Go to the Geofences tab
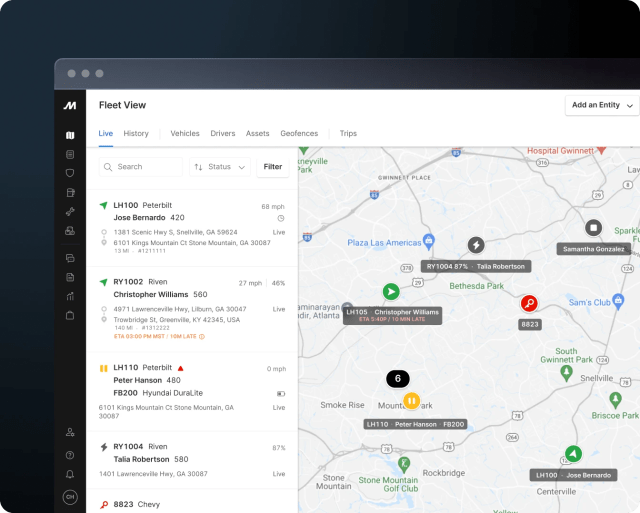 (x=299, y=133)
